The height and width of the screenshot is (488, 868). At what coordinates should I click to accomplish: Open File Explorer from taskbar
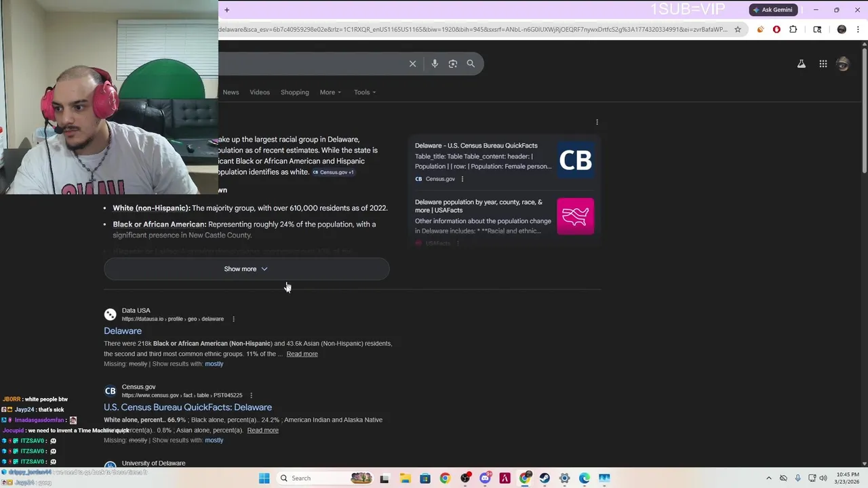405,479
